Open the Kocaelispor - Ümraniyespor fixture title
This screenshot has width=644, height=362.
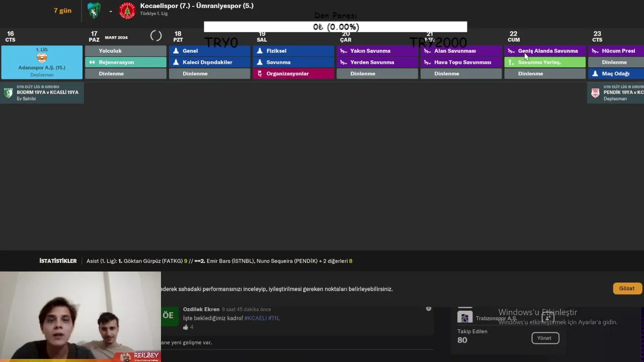point(197,6)
